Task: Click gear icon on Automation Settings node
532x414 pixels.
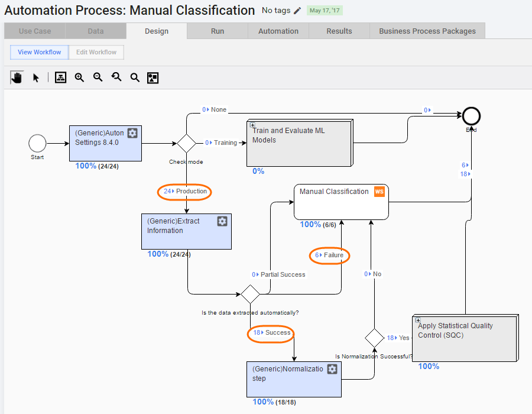Action: click(132, 133)
